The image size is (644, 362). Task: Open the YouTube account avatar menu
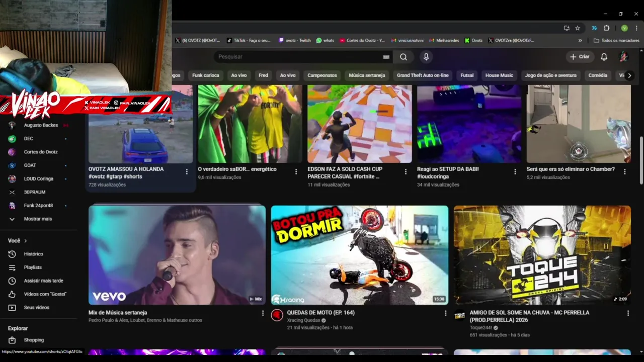tap(623, 57)
